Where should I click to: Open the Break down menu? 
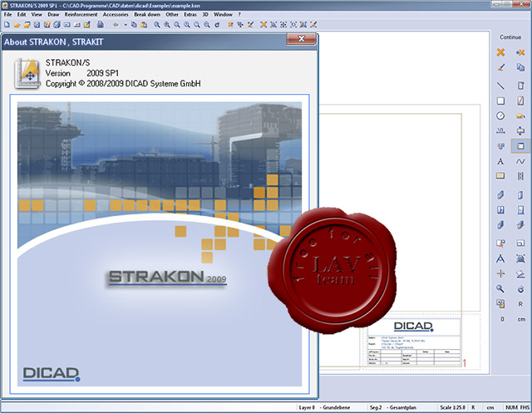tap(147, 15)
